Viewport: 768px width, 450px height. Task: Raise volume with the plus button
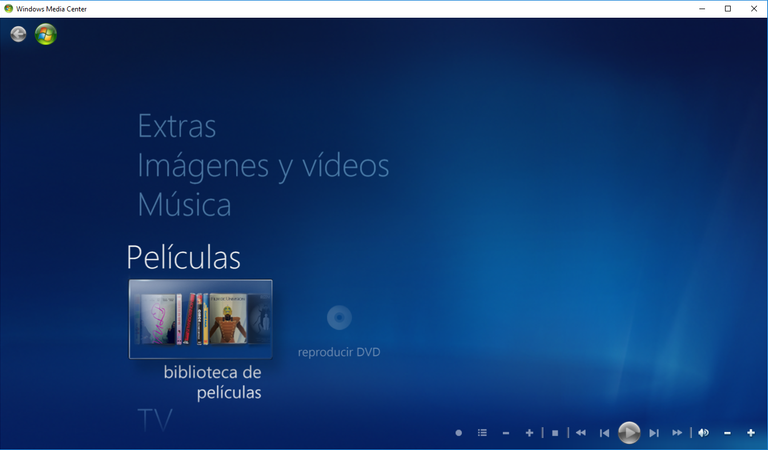point(751,433)
